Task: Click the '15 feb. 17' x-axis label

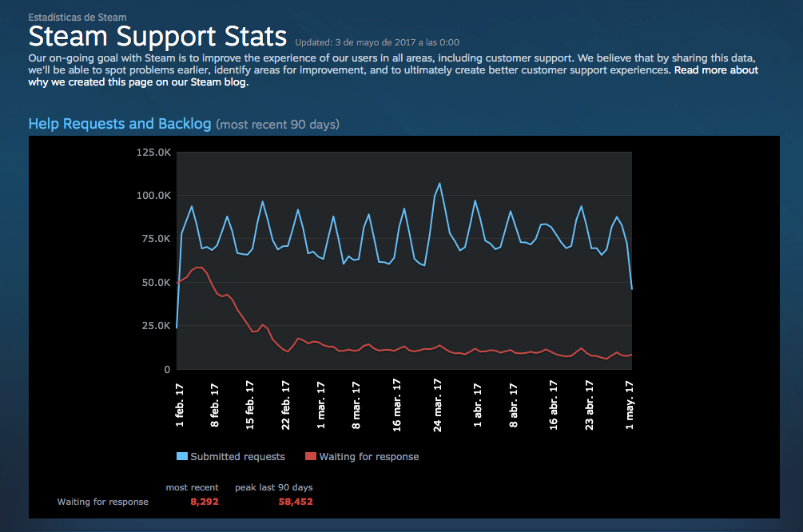Action: [x=250, y=404]
